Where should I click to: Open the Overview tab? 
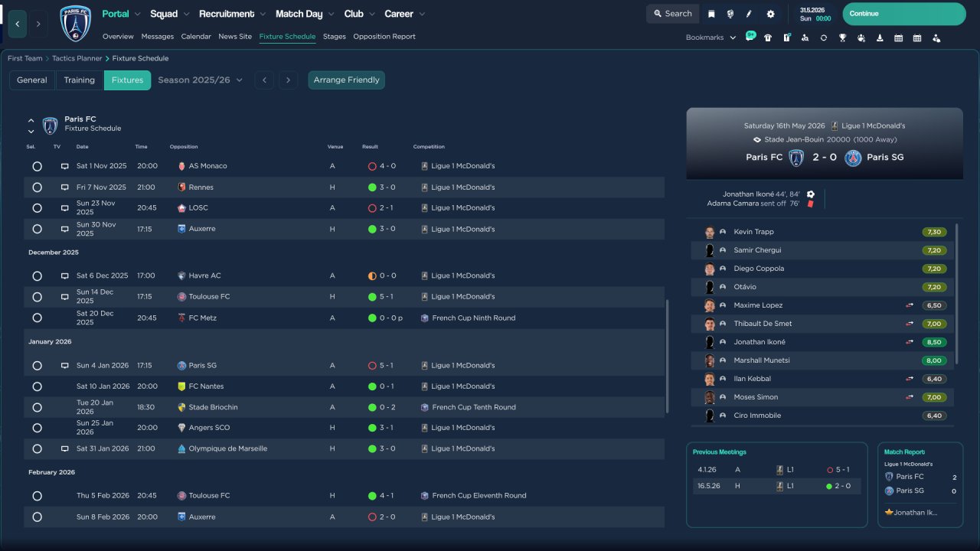pos(118,37)
